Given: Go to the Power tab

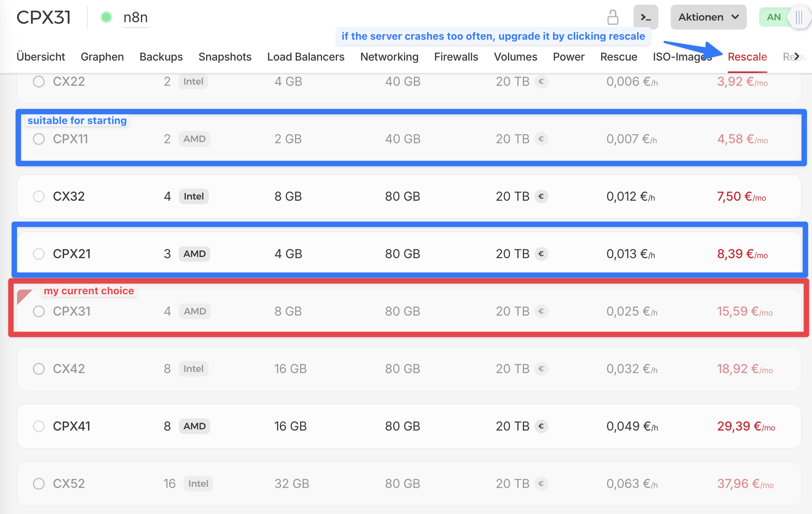Looking at the screenshot, I should (569, 57).
